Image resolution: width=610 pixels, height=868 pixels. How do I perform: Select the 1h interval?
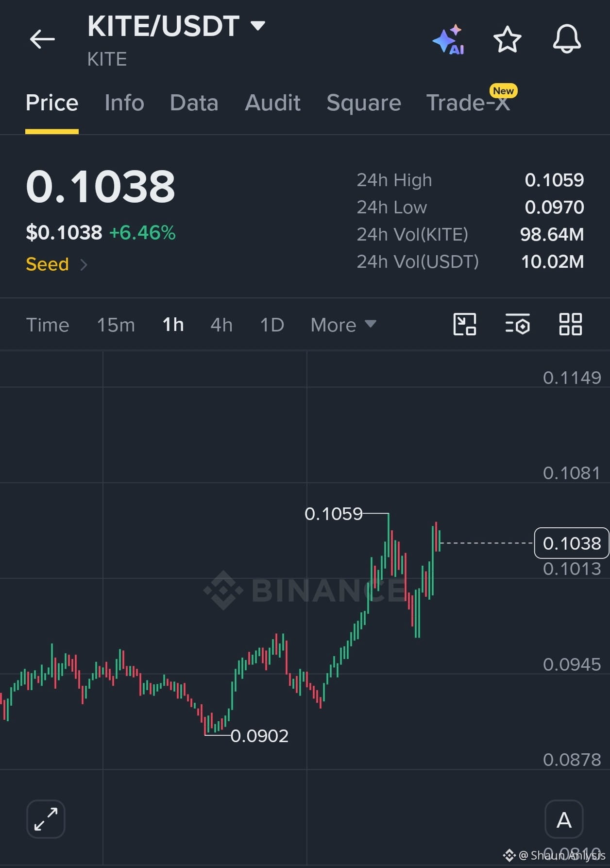coord(173,325)
